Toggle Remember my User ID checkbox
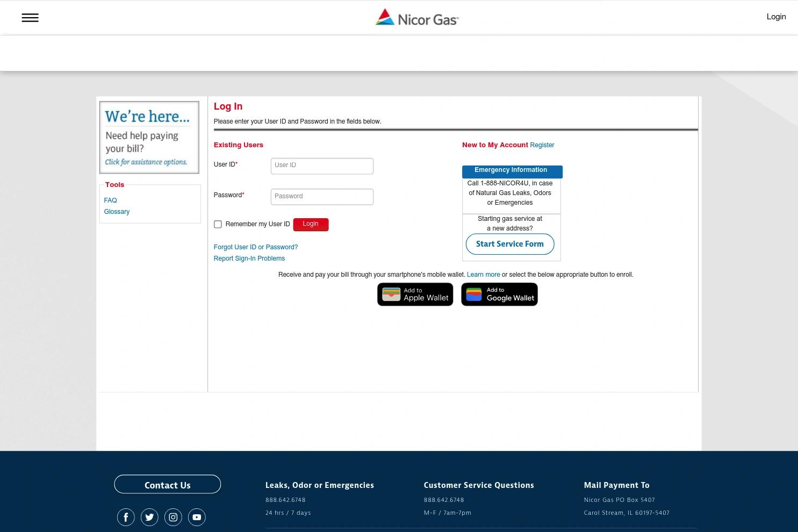This screenshot has height=532, width=798. (x=218, y=224)
